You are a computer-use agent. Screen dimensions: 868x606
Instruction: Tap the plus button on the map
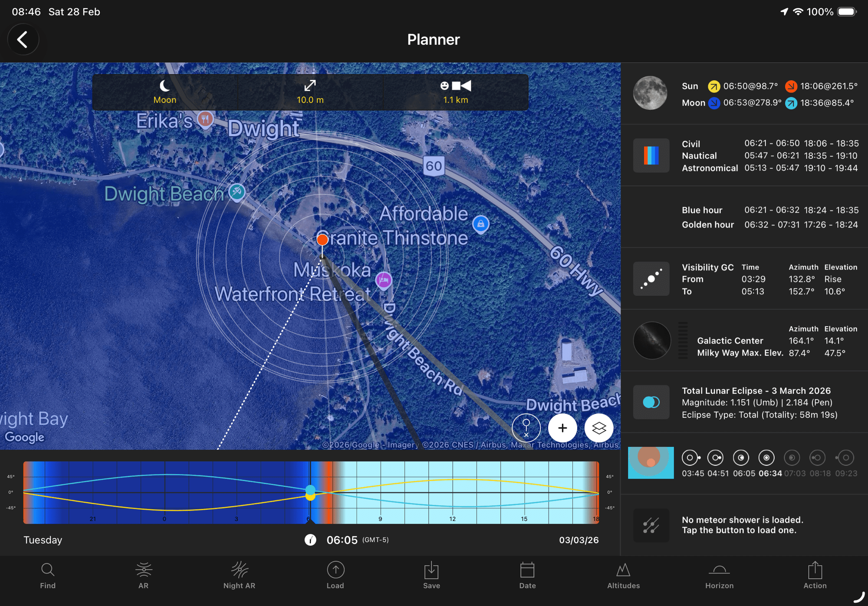coord(562,428)
